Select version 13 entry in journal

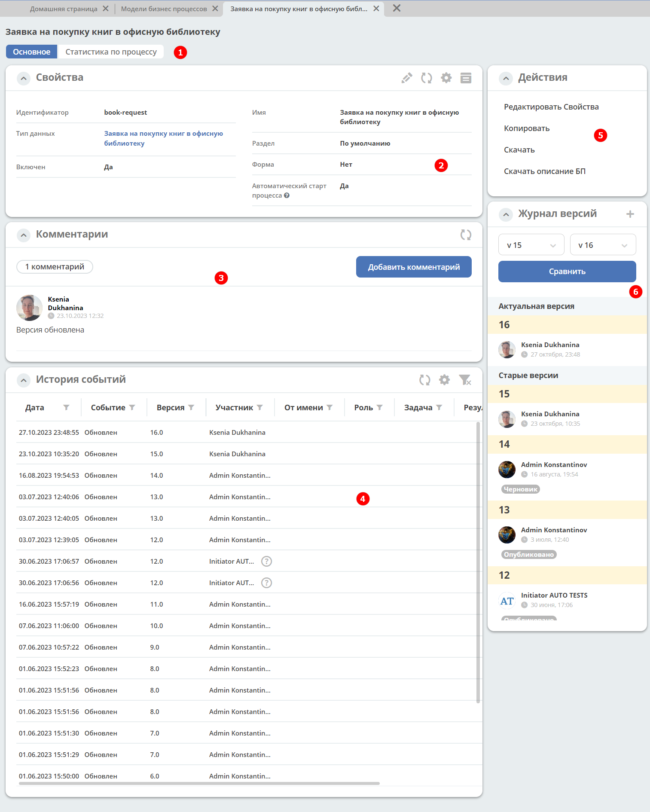click(567, 510)
